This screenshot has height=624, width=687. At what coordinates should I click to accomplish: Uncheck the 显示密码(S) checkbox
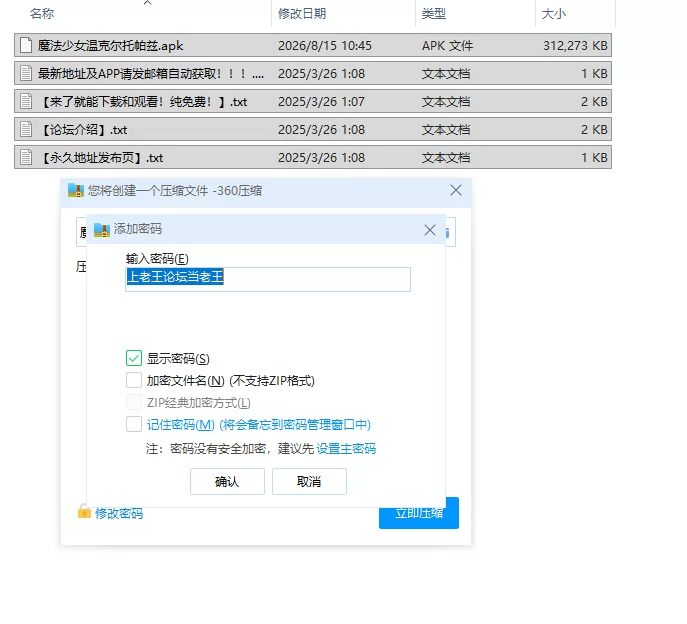134,358
